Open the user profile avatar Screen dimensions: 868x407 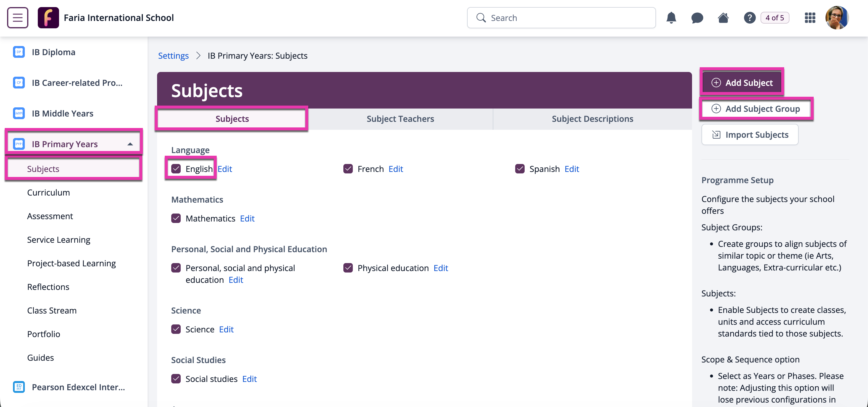pos(837,17)
